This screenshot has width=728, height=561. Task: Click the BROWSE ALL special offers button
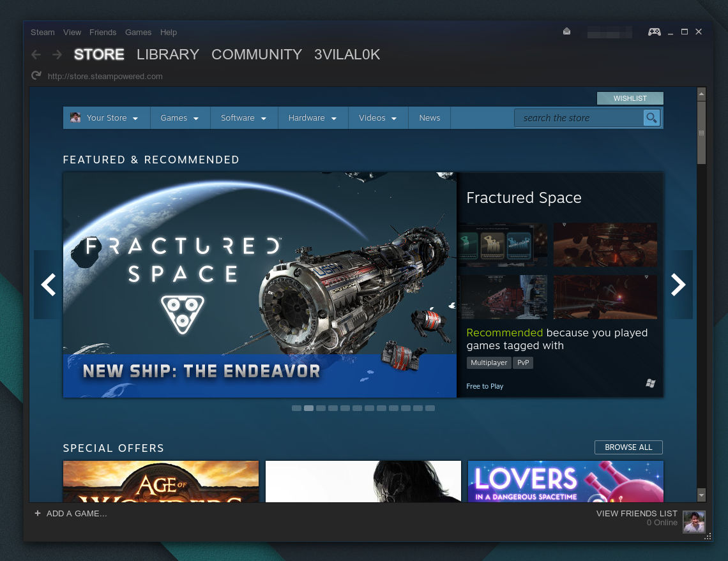point(628,447)
